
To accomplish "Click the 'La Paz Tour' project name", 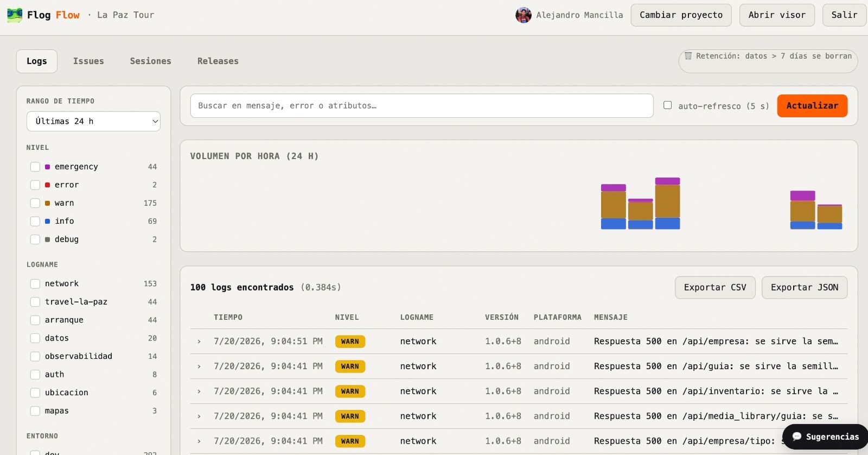I will 125,15.
